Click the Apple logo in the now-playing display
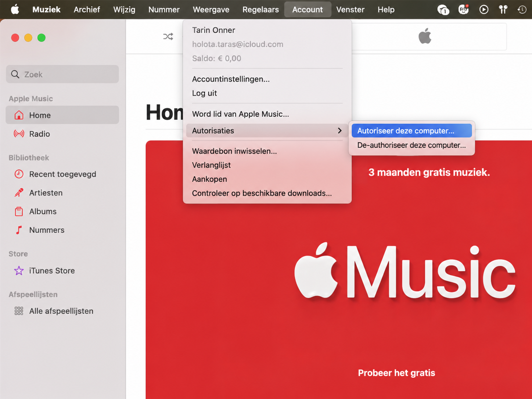 tap(425, 36)
